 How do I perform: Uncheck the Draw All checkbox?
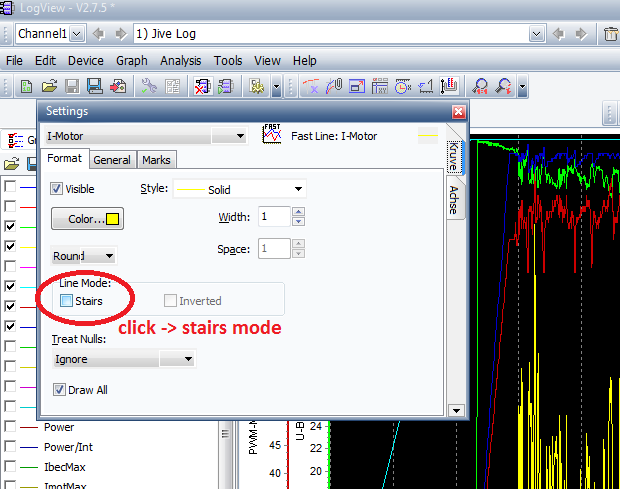pos(59,390)
